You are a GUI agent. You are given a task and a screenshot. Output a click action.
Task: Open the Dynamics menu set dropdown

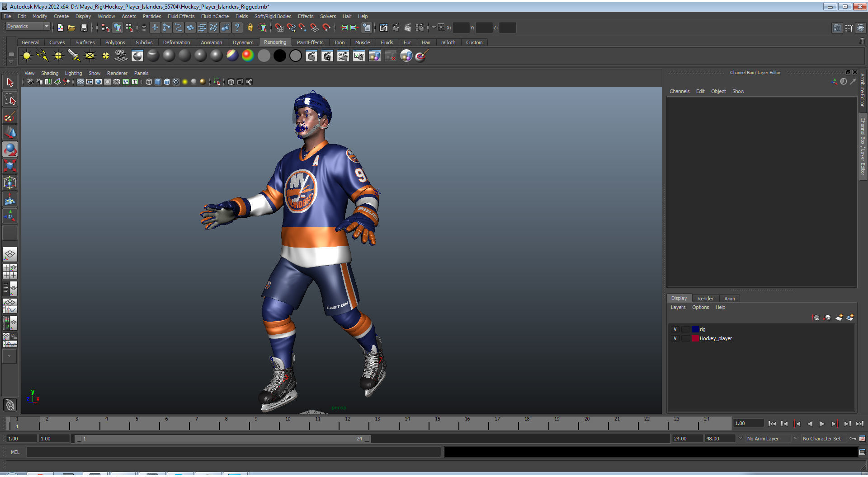tap(28, 27)
